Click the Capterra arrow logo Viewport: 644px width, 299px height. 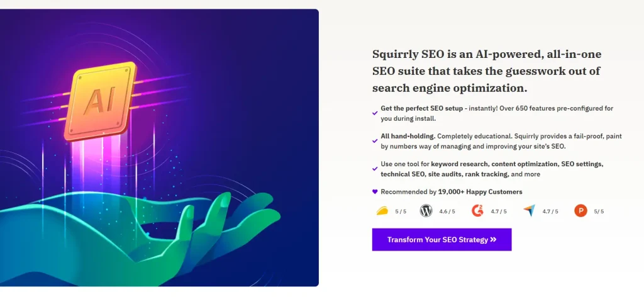point(529,211)
